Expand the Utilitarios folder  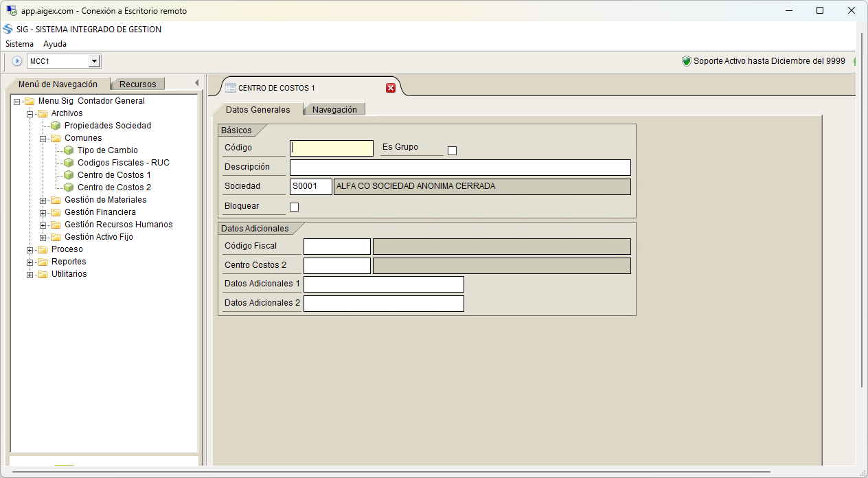click(30, 275)
